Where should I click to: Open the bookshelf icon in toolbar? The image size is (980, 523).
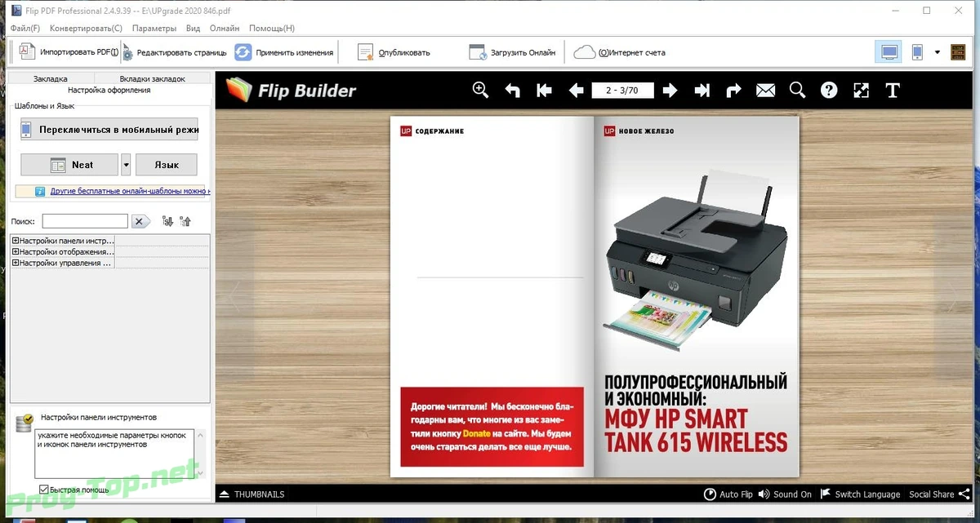pyautogui.click(x=958, y=52)
